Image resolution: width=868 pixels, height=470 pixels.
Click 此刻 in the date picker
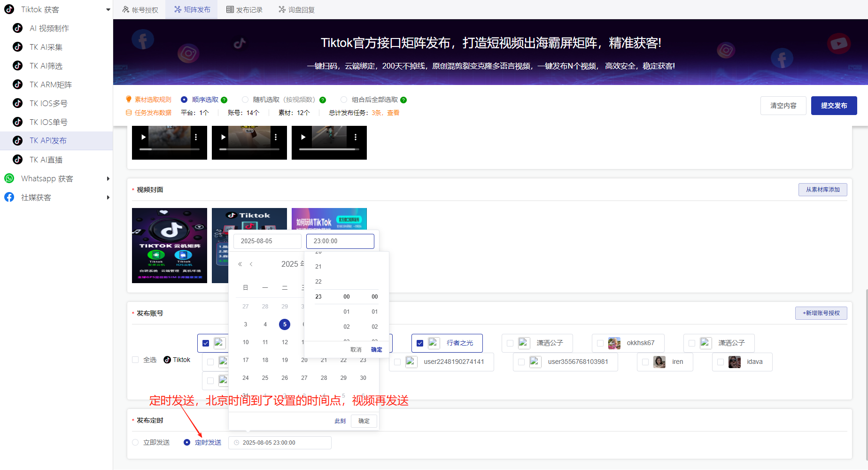[x=340, y=421]
